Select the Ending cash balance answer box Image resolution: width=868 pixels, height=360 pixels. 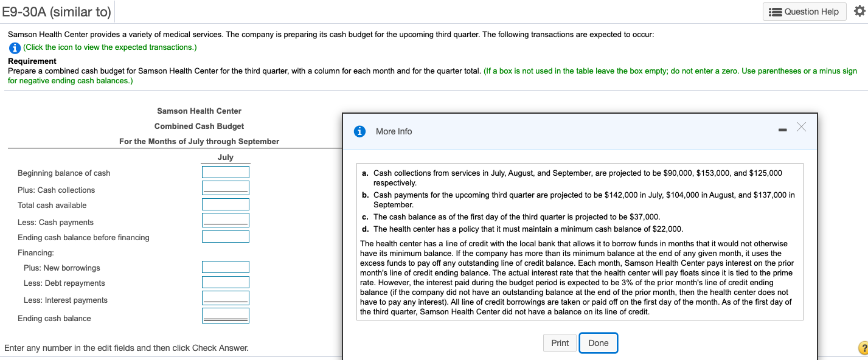pyautogui.click(x=226, y=314)
